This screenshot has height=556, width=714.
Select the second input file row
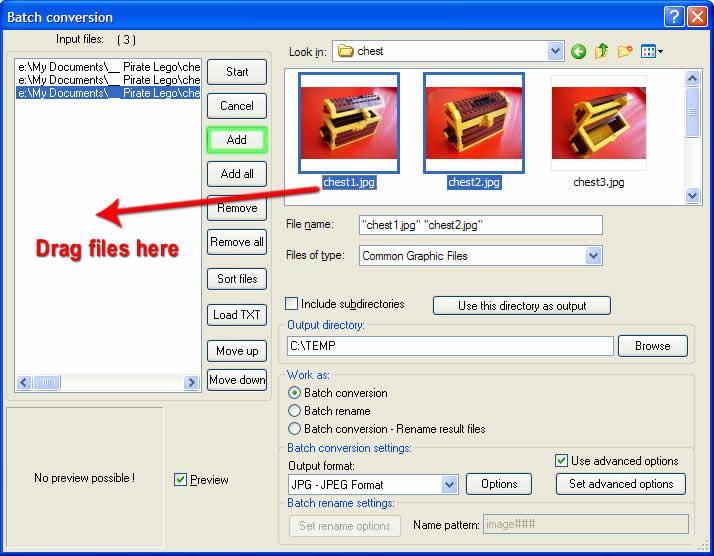click(108, 80)
